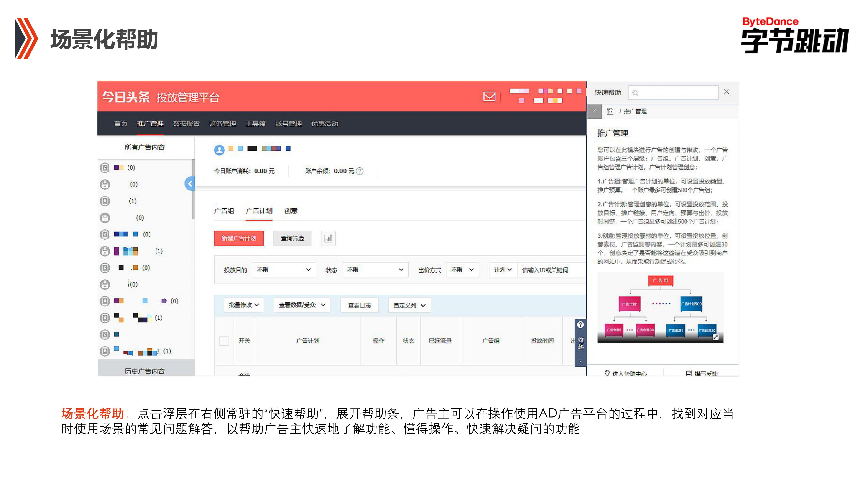Collapse the left sidebar with blue arrow
The image size is (868, 488).
(x=190, y=183)
